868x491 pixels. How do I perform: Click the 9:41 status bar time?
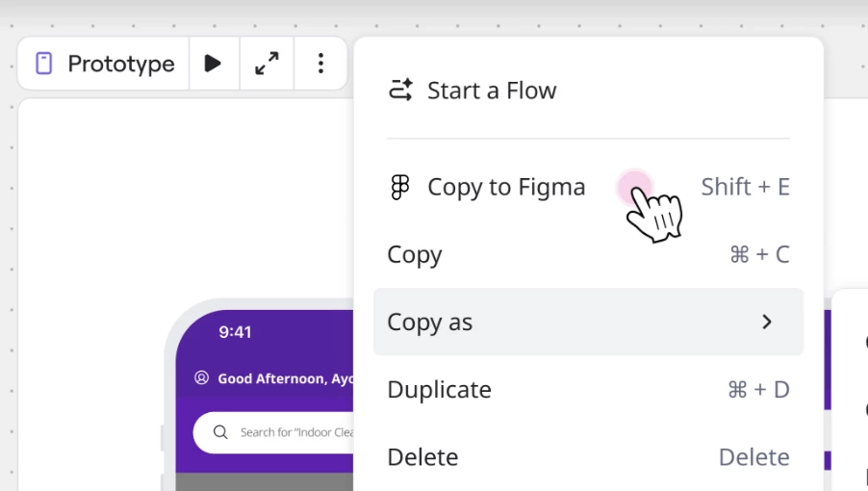[x=235, y=332]
